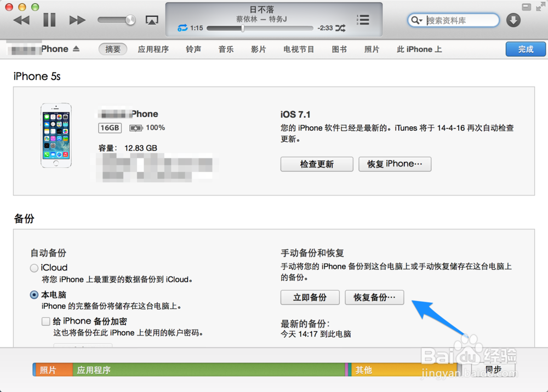Switch to mini player icon
The width and height of the screenshot is (548, 392).
[526, 7]
